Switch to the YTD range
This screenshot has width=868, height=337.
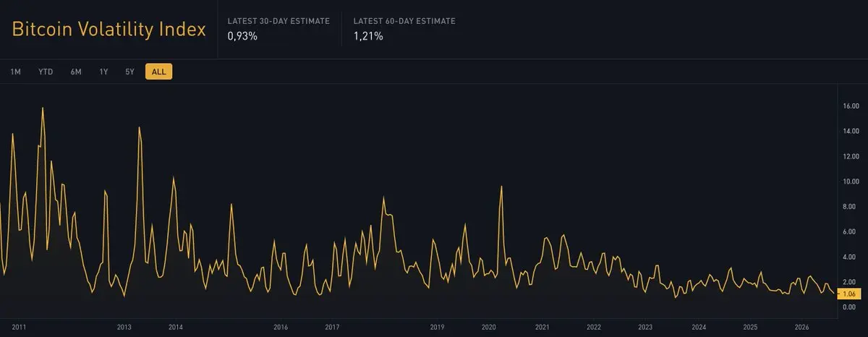pyautogui.click(x=46, y=72)
